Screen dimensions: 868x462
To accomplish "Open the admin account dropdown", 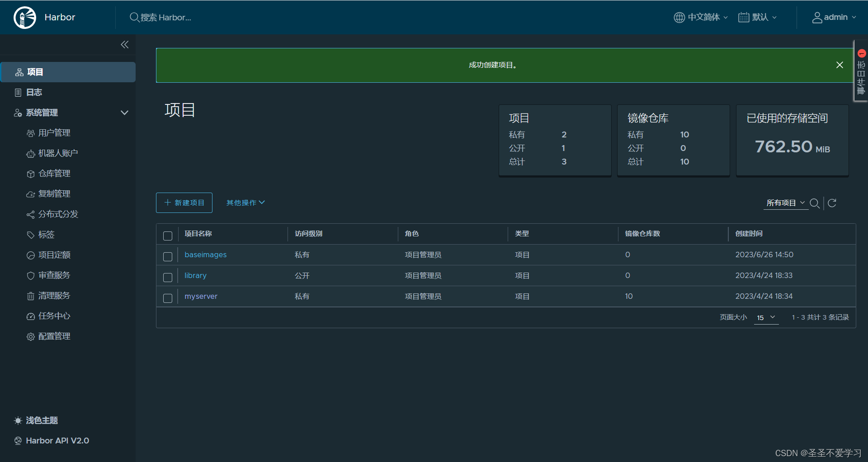I will [834, 17].
